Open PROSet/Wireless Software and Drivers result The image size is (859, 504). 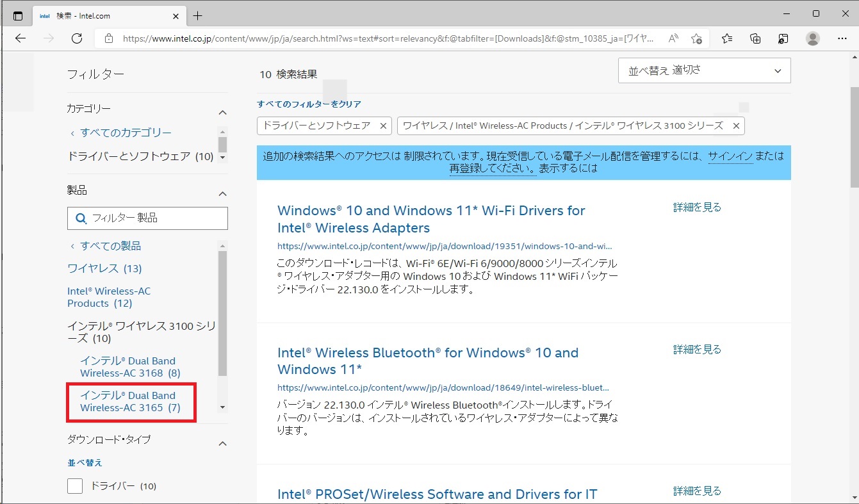tap(437, 494)
